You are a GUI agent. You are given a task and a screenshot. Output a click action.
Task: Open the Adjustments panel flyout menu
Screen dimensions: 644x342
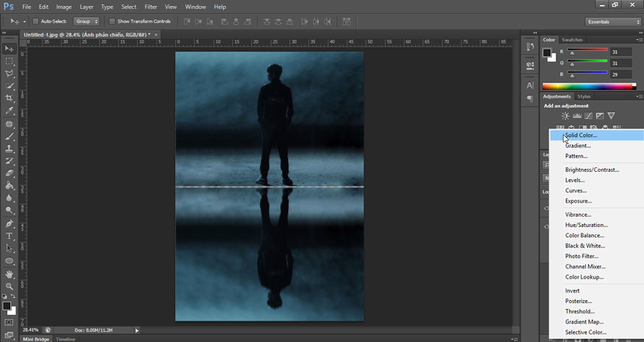click(639, 97)
